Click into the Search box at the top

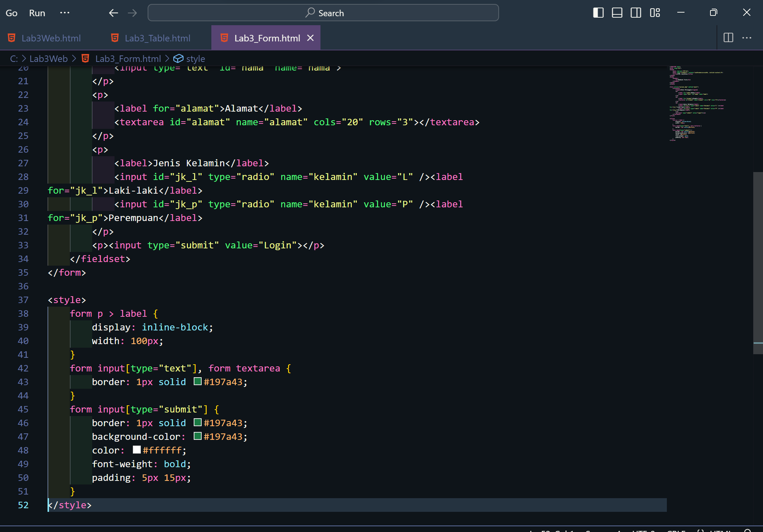coord(323,13)
